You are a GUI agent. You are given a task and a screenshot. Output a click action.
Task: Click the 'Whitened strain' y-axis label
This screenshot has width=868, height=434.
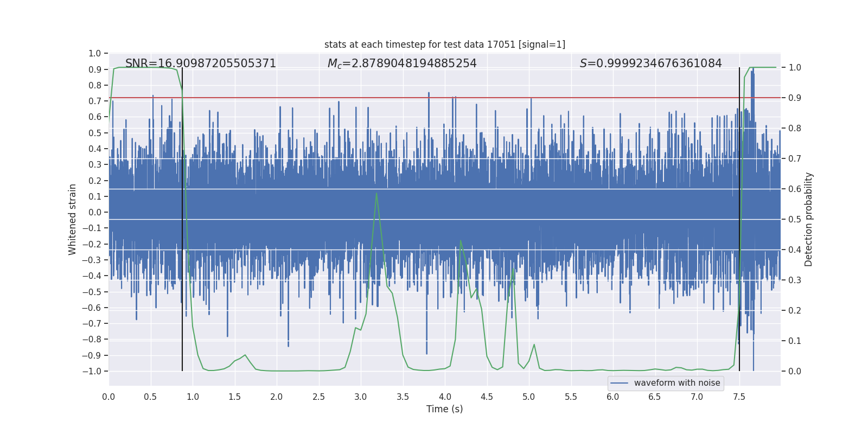click(72, 220)
